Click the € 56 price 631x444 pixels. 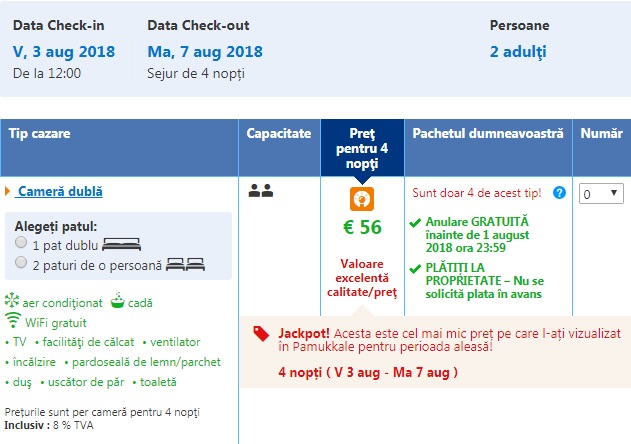click(x=361, y=227)
